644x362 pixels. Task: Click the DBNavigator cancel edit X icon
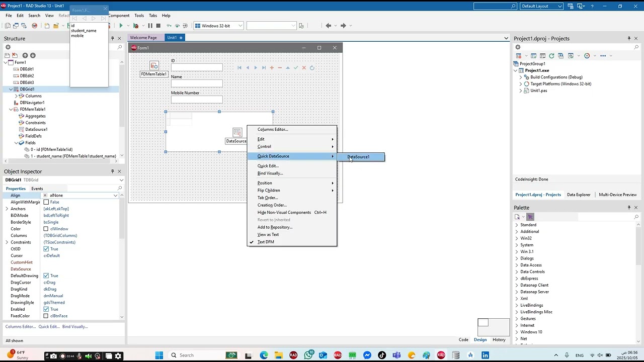click(304, 68)
